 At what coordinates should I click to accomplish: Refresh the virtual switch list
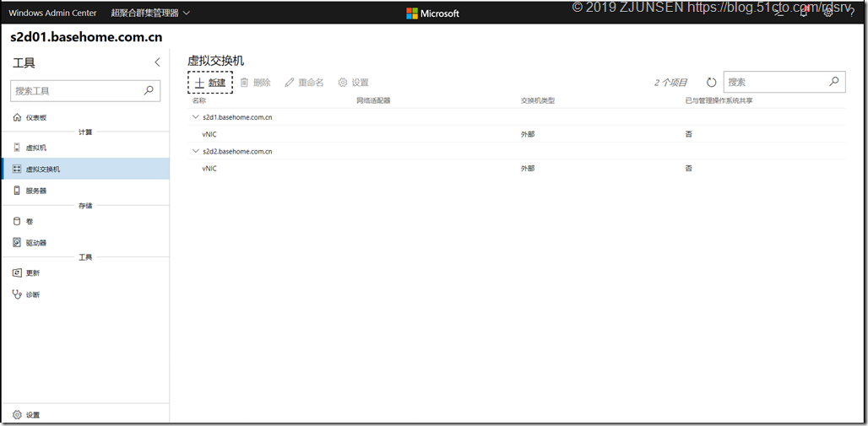[x=711, y=83]
